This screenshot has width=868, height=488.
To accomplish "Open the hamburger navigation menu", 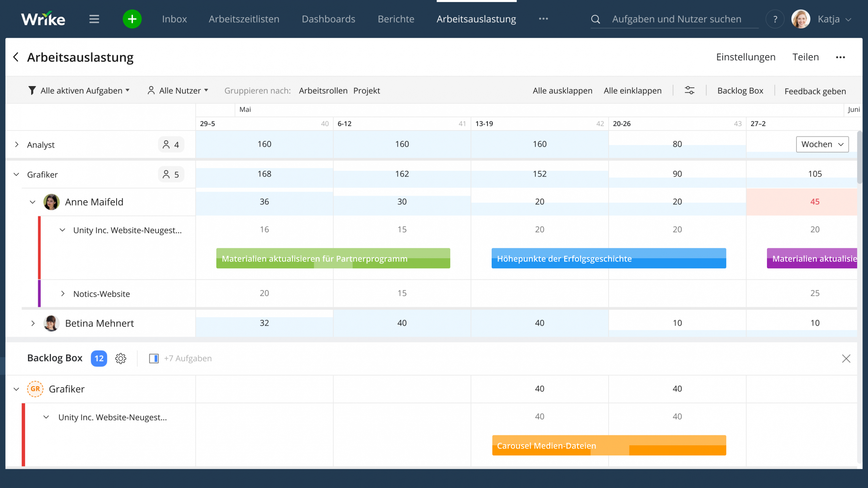I will pyautogui.click(x=94, y=19).
